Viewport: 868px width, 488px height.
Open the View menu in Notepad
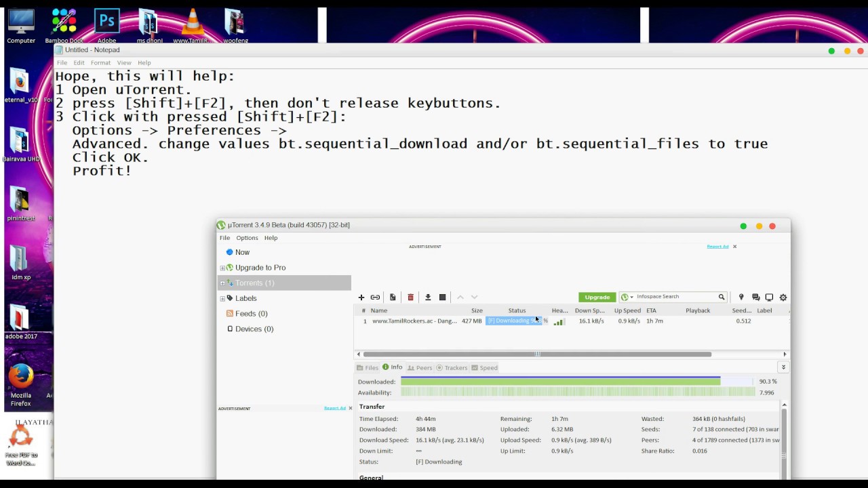[x=124, y=63]
